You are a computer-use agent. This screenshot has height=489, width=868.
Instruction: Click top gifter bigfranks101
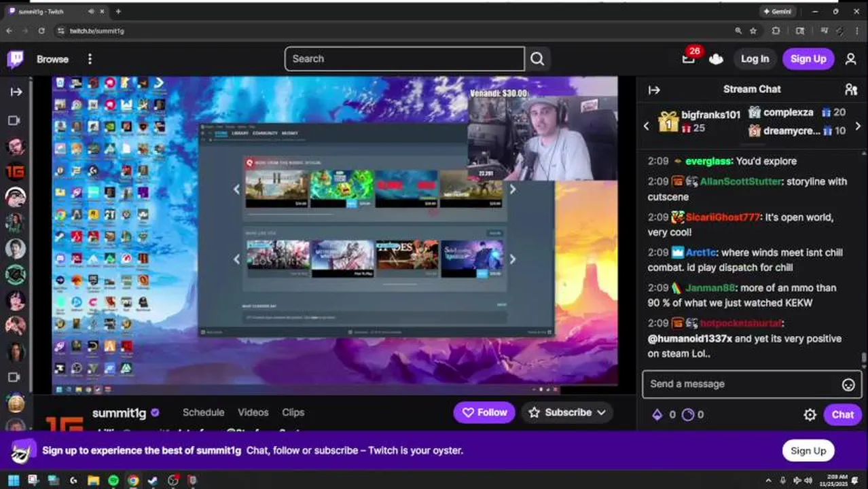point(710,115)
